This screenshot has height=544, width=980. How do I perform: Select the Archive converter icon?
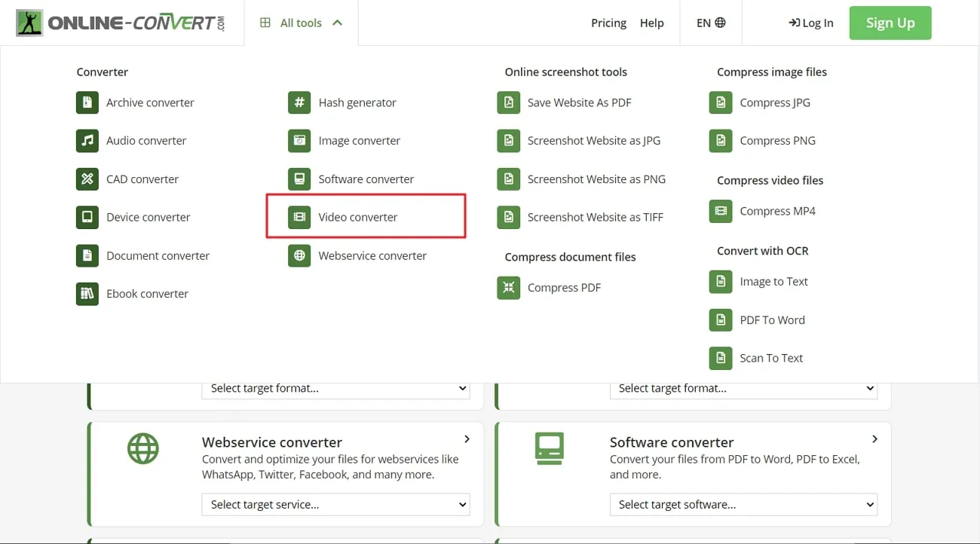click(x=87, y=102)
